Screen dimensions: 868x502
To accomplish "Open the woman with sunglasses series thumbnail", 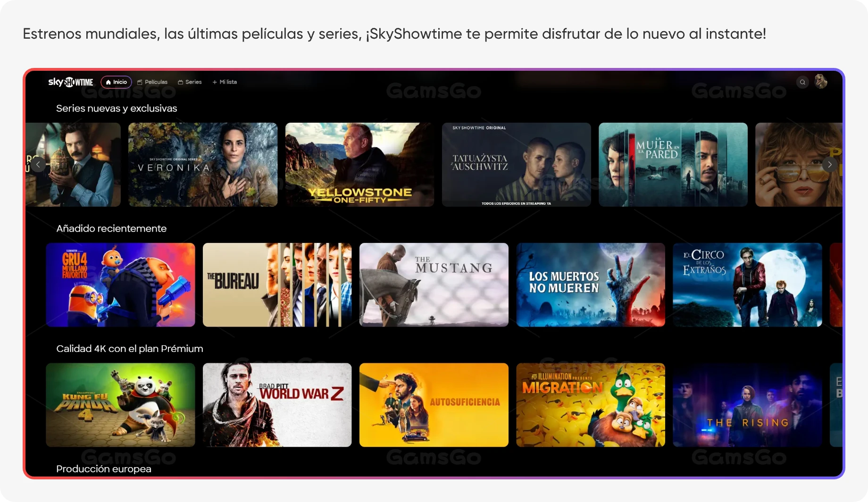I will point(799,165).
